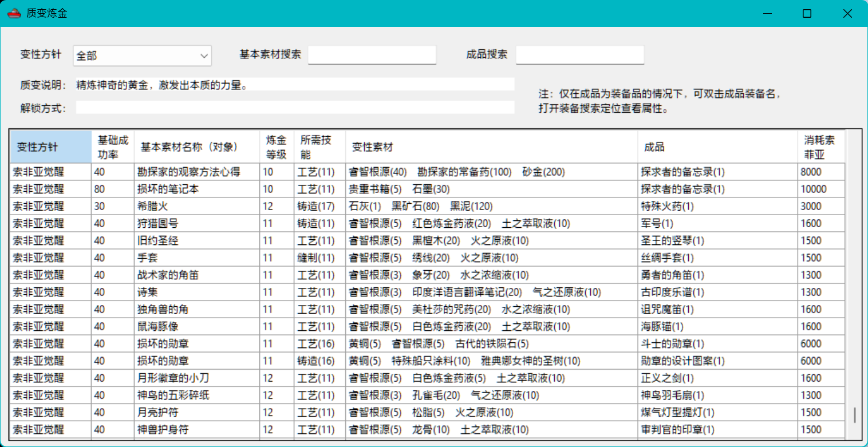Focus the 基本素材搜索 search box

coord(372,55)
